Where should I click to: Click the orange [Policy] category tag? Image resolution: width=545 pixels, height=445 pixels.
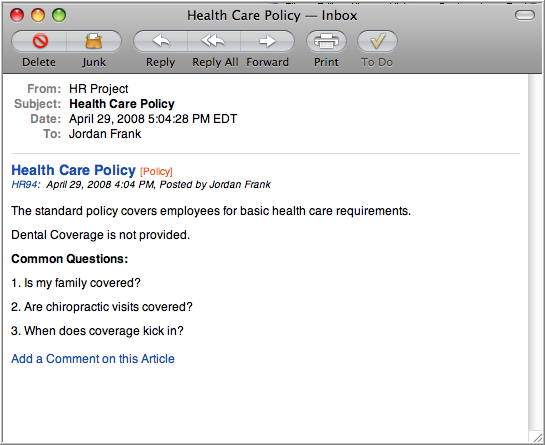coord(156,171)
